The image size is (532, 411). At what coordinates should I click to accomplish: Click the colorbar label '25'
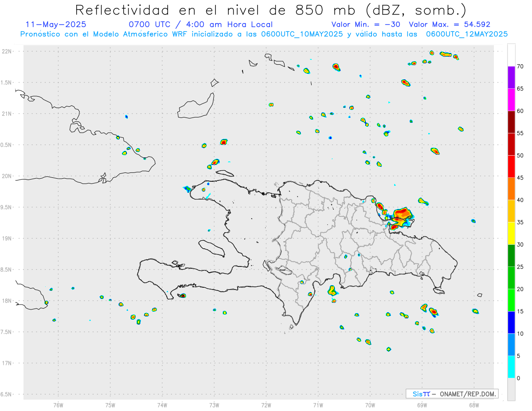point(520,267)
